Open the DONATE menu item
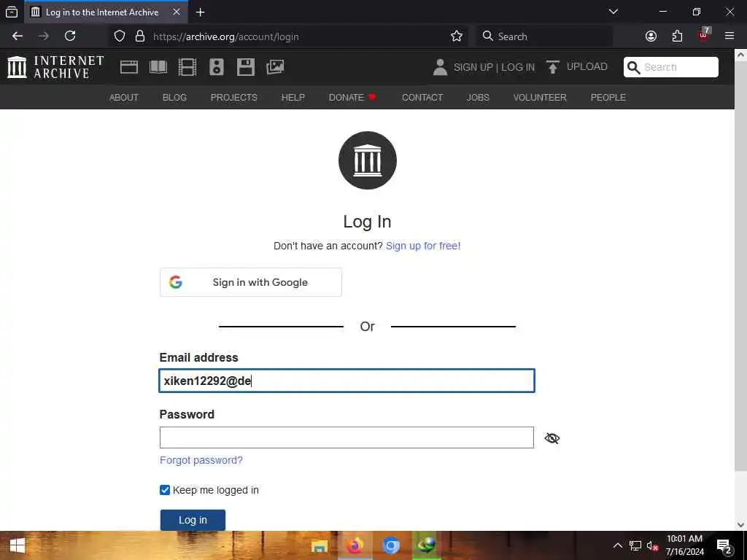The height and width of the screenshot is (560, 747). (352, 97)
